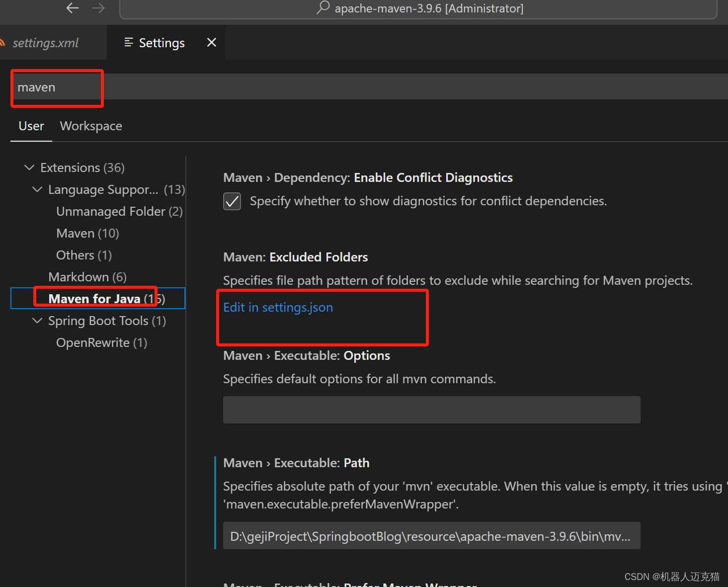Click the Executable Options input field

click(x=431, y=410)
